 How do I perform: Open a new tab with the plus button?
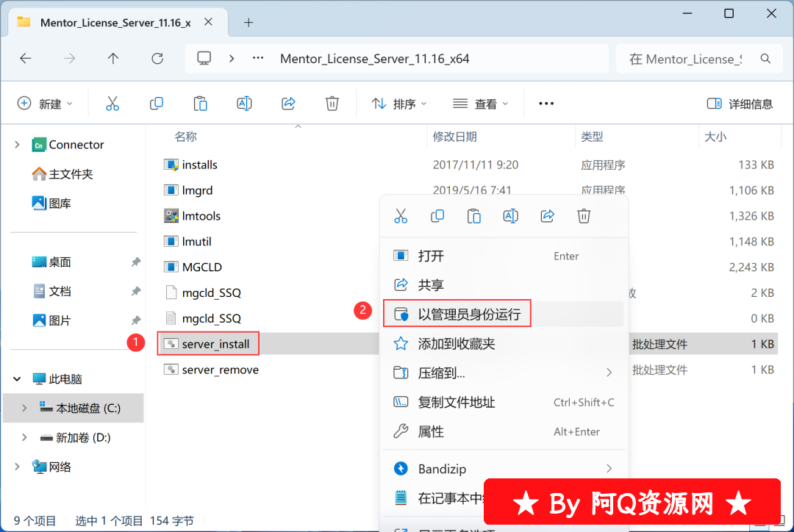click(x=248, y=22)
